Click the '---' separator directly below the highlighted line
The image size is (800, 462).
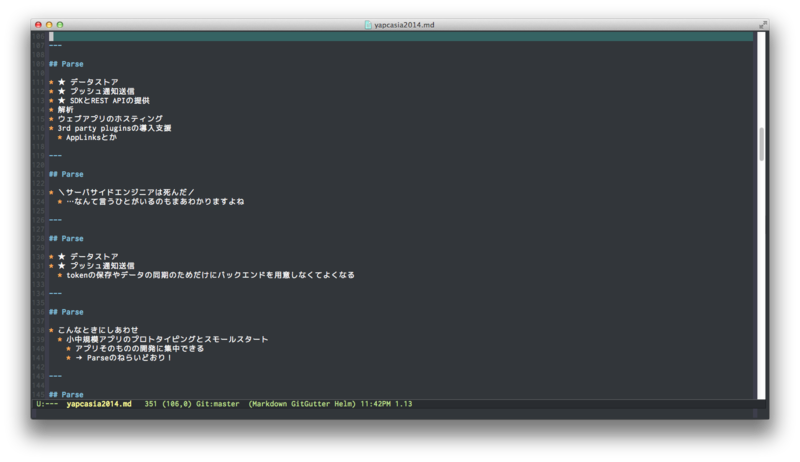click(x=55, y=45)
